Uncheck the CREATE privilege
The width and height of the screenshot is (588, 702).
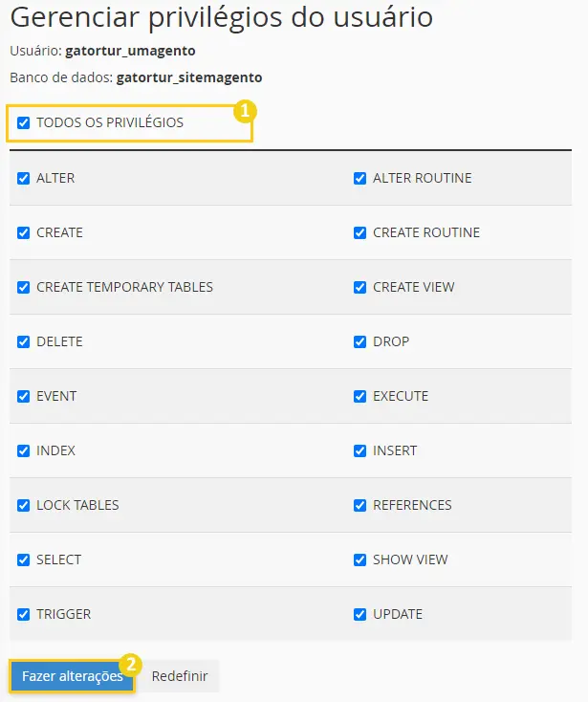[23, 232]
